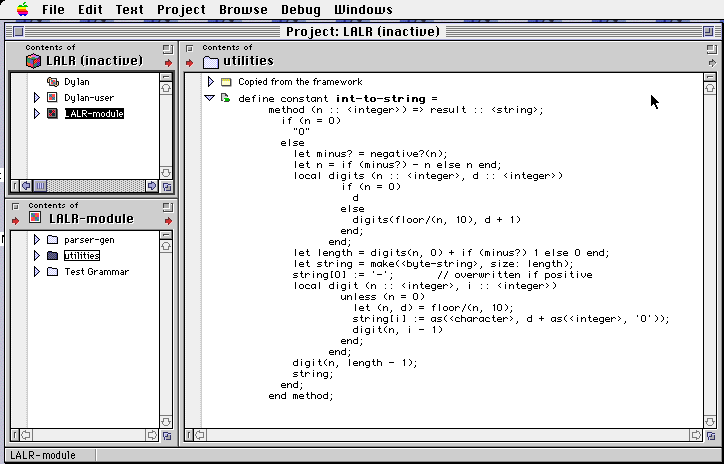Screen dimensions: 724x464
Task: Click down scroll arrow in LALR-module pane
Action: (166, 422)
